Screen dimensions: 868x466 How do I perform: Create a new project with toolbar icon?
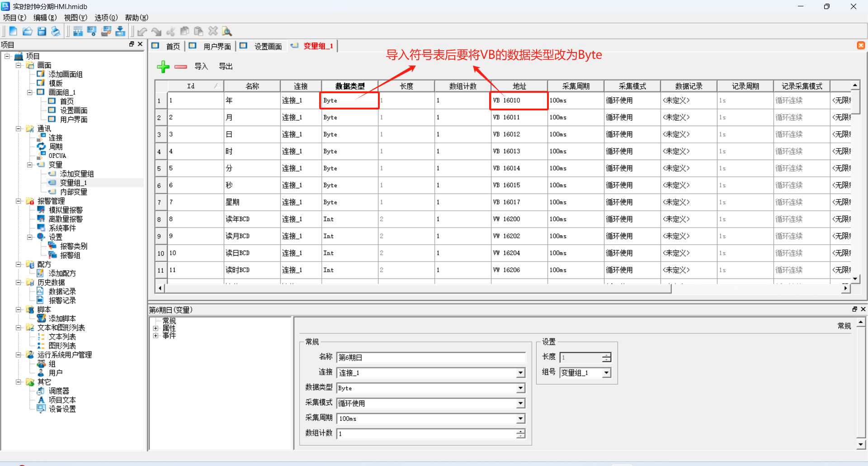point(13,31)
